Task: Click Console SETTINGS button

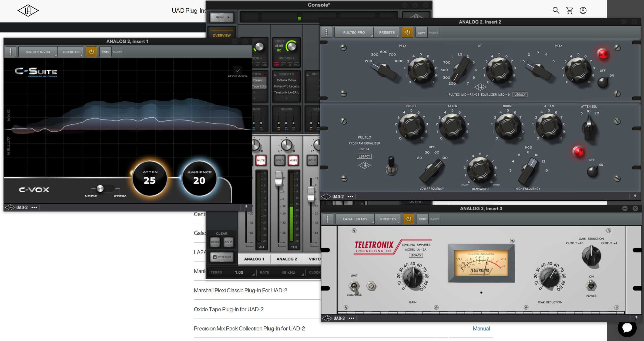Action: [x=222, y=257]
